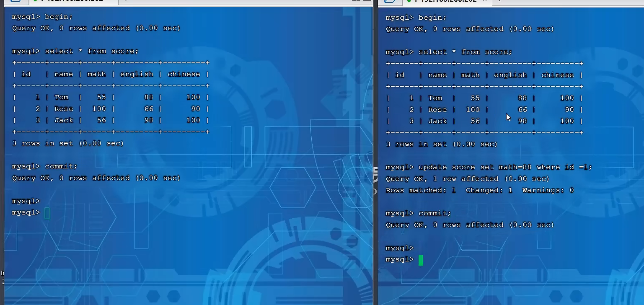Click the "Rows matched: 1" line in right terminal
This screenshot has width=644, height=305.
point(480,190)
